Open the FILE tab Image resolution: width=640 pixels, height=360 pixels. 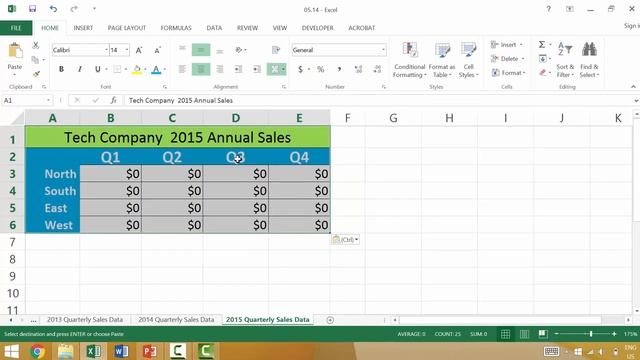[16, 28]
